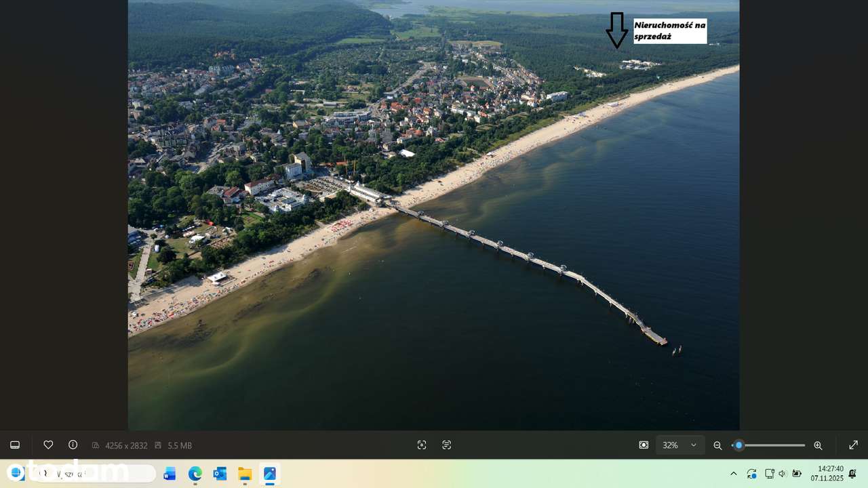Click the zoom out magnifier
The image size is (868, 488).
coord(717,445)
